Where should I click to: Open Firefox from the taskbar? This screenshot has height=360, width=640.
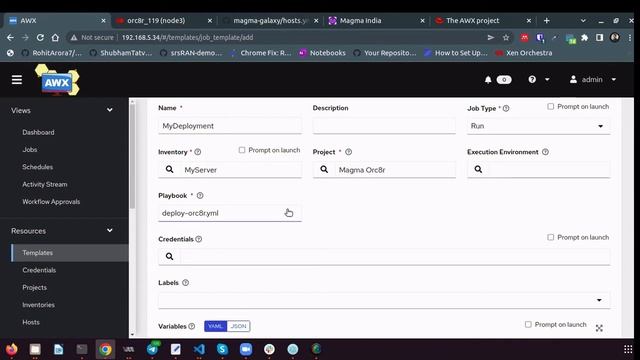[x=12, y=349]
